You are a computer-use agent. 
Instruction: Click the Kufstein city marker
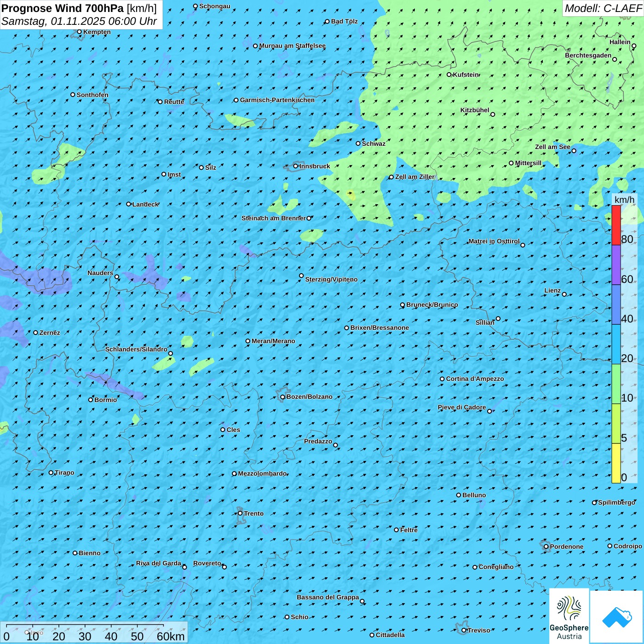(449, 75)
